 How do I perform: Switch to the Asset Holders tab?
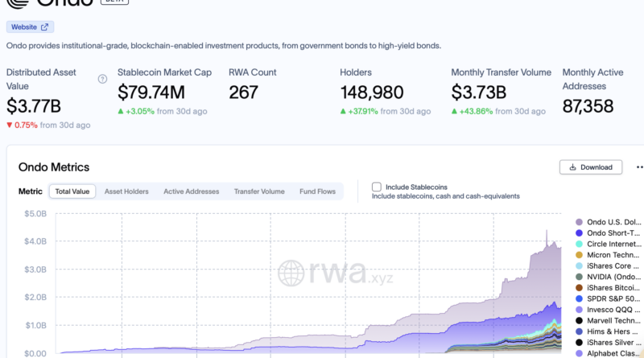coord(126,191)
